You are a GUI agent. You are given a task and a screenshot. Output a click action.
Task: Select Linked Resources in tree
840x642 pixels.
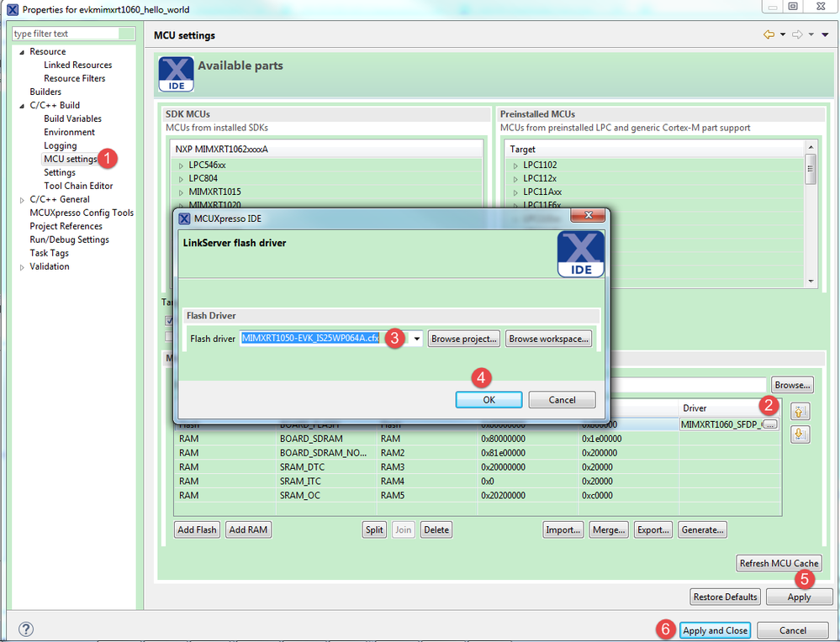pos(77,65)
